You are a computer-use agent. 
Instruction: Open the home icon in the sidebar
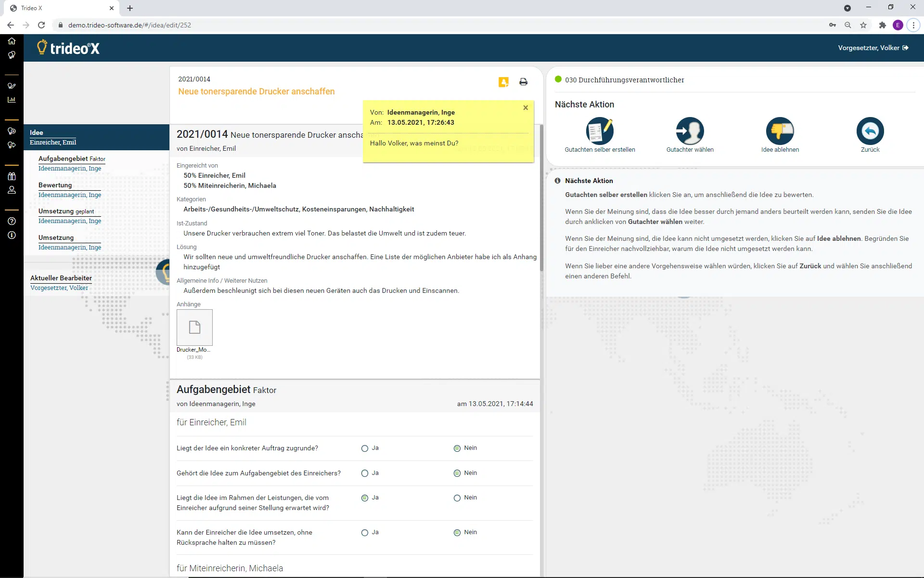pyautogui.click(x=12, y=41)
